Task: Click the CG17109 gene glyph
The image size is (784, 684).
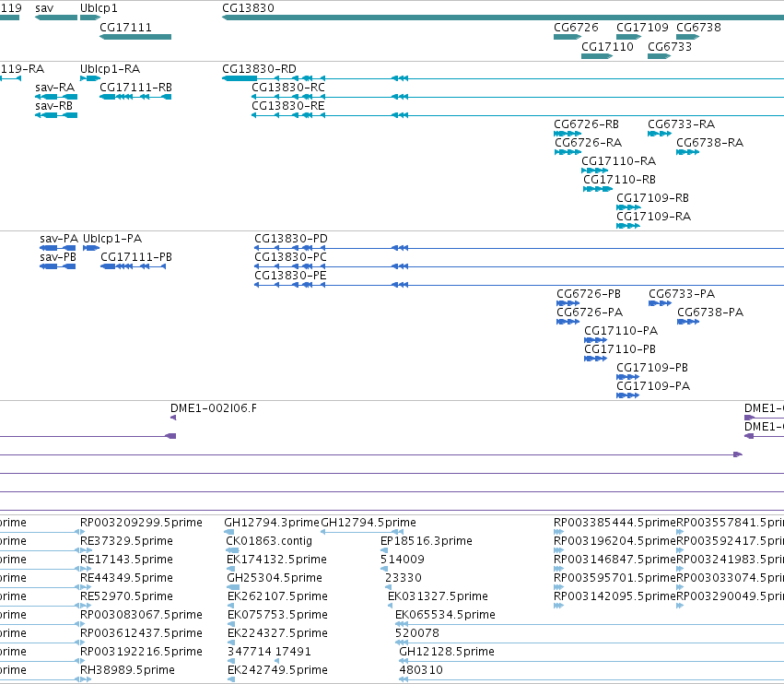Action: coord(628,37)
